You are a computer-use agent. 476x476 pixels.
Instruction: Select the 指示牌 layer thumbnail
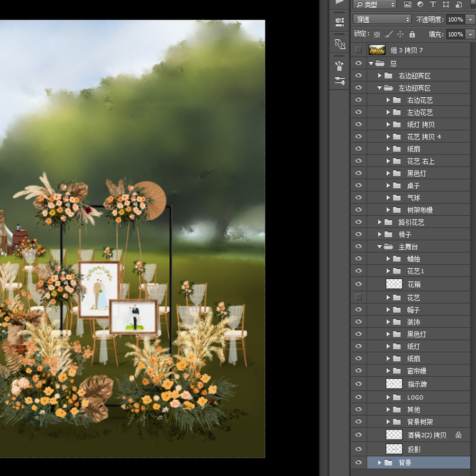click(x=394, y=384)
